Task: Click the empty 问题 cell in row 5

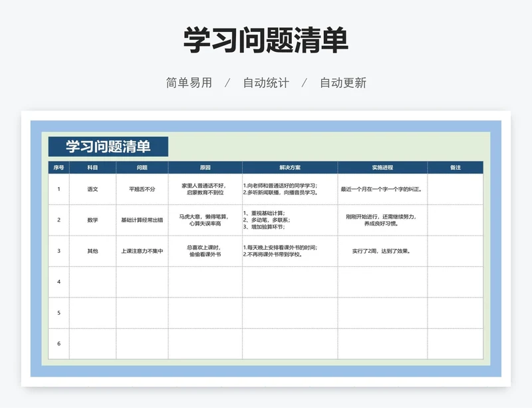Action: (x=142, y=313)
